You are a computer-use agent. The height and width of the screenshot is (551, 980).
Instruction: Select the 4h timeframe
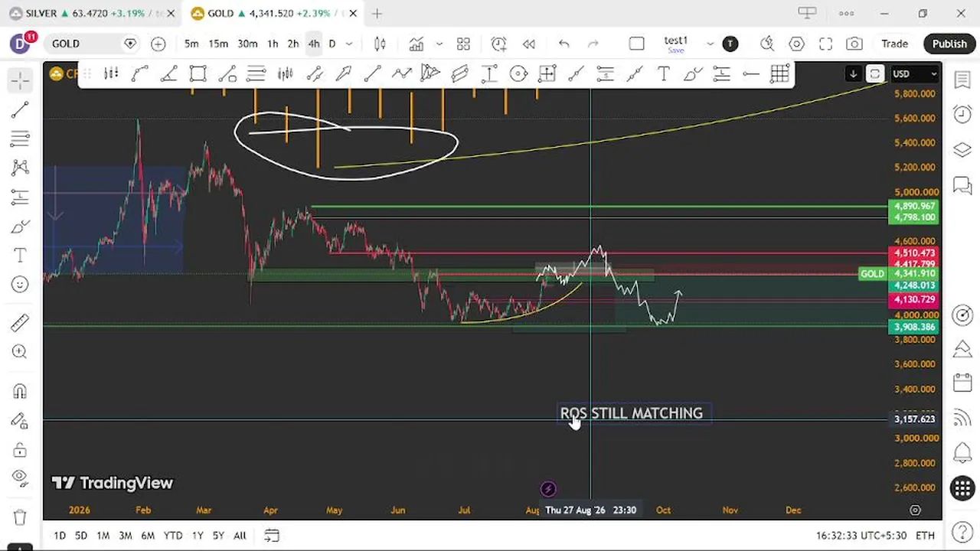tap(314, 44)
